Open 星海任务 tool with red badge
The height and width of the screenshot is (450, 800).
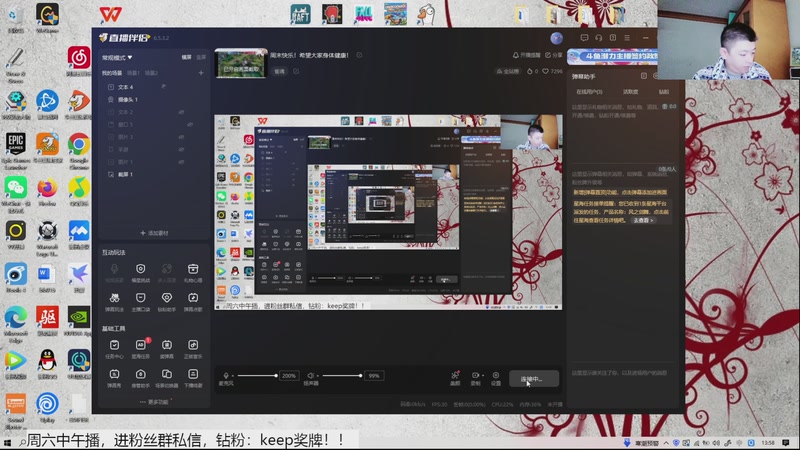click(140, 349)
